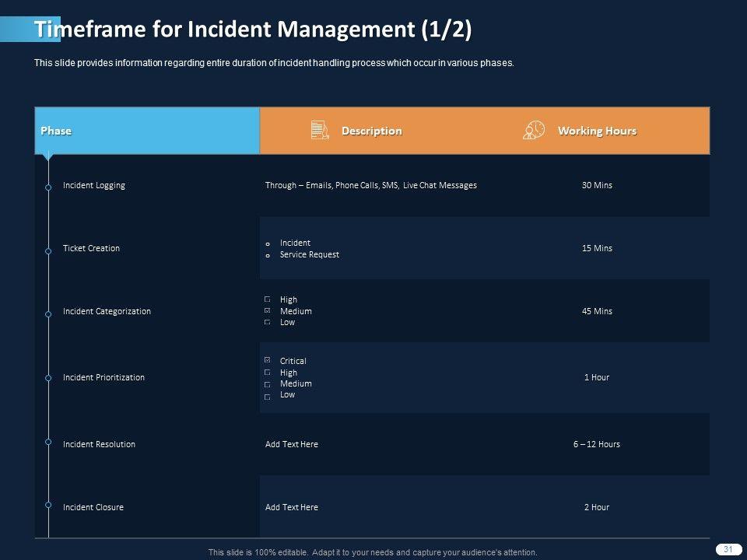Click the slide title Timeframe for Incident Management
Viewport: 747px width, 560px height.
(x=253, y=30)
